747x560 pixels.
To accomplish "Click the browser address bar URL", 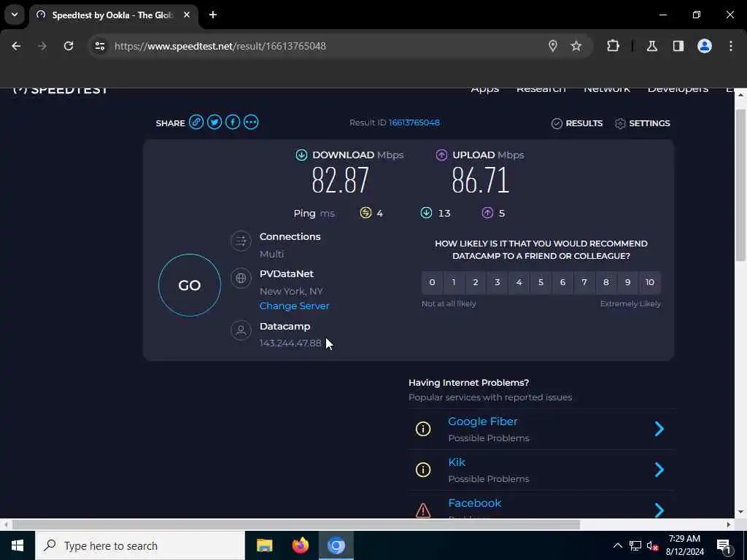I will coord(220,46).
